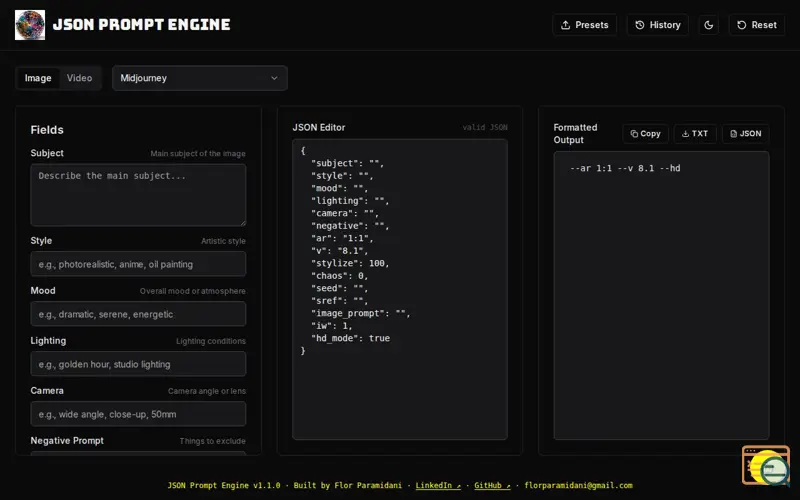Click the "ar": "1:1" line in editor

pos(342,238)
